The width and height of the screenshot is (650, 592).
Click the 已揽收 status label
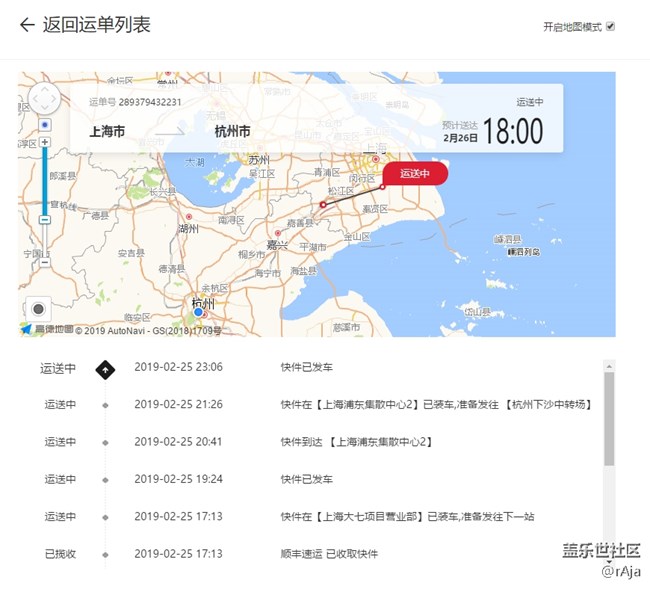[61, 553]
